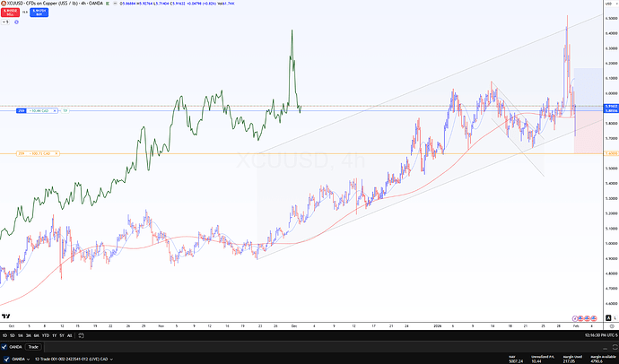Viewport: 619px width, 364px height.
Task: Select the All time range
Action: 69,335
